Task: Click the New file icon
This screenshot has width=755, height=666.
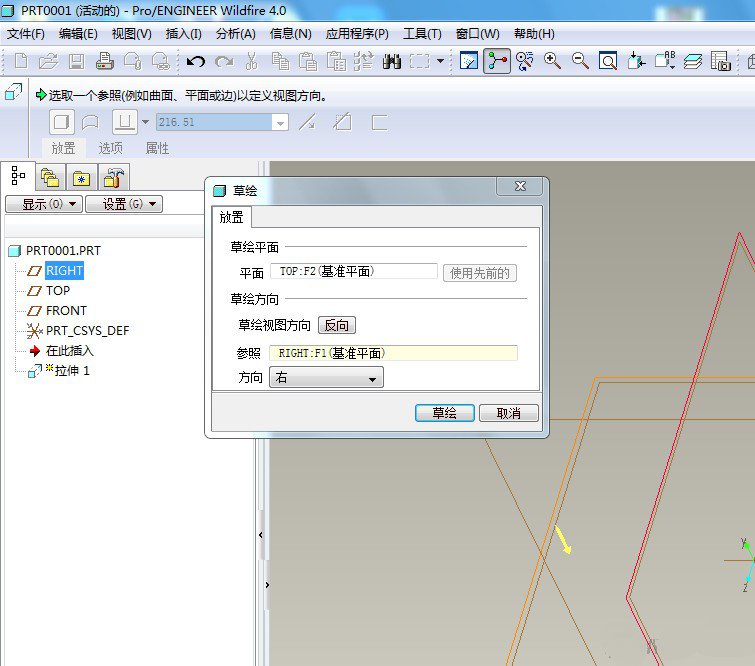Action: point(21,61)
